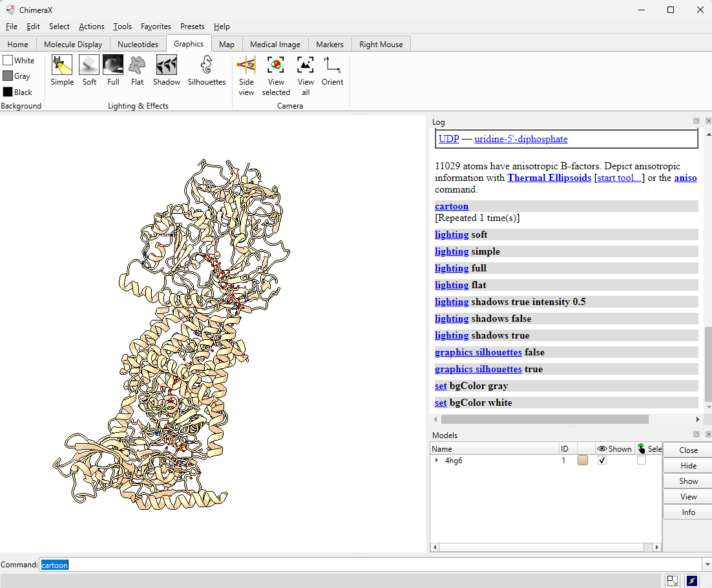Set background to Gray

pos(17,76)
